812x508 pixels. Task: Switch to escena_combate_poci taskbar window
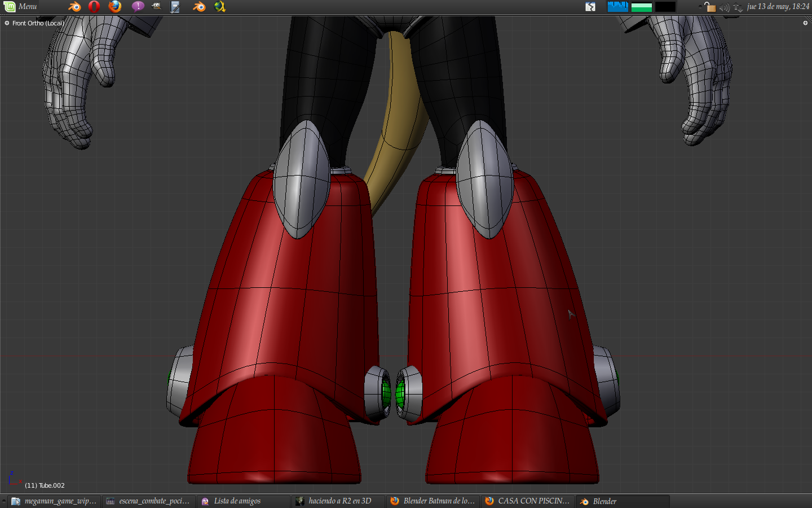point(149,501)
